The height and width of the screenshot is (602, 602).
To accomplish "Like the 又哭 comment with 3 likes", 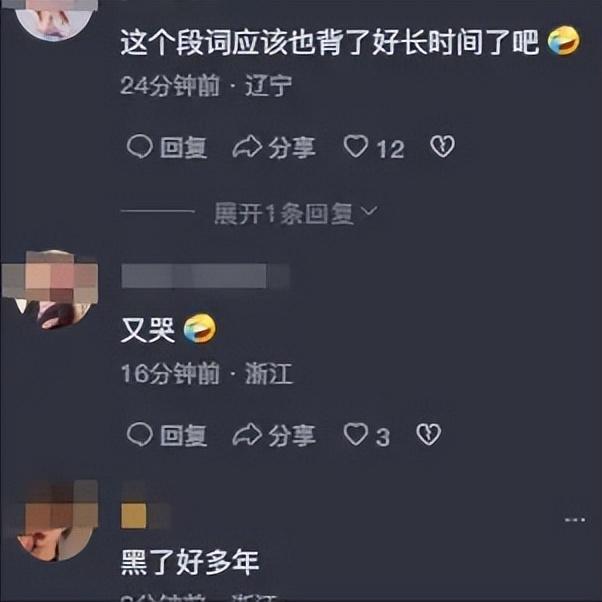I will (x=356, y=434).
